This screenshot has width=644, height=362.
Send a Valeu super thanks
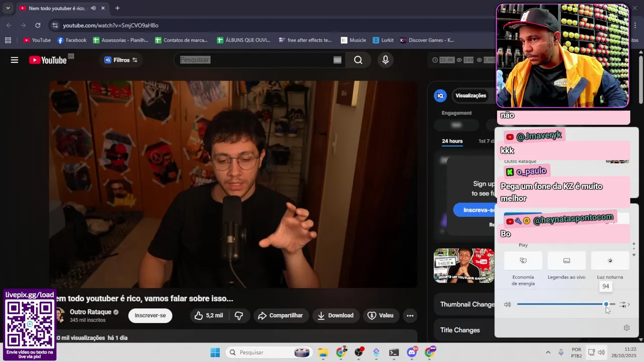pyautogui.click(x=381, y=315)
